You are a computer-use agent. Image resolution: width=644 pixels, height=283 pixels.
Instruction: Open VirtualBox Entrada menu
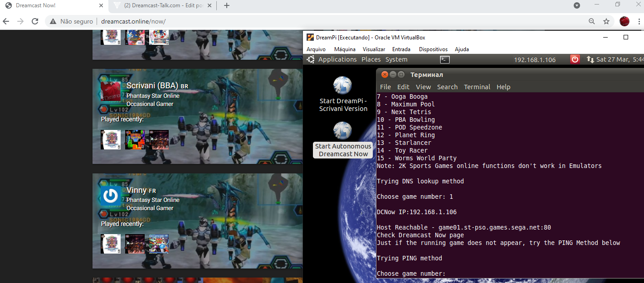point(401,49)
